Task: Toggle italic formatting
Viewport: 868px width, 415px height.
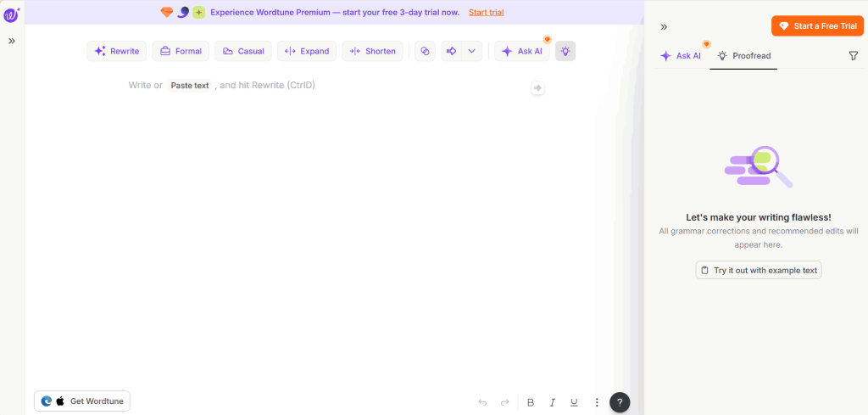Action: click(x=552, y=402)
